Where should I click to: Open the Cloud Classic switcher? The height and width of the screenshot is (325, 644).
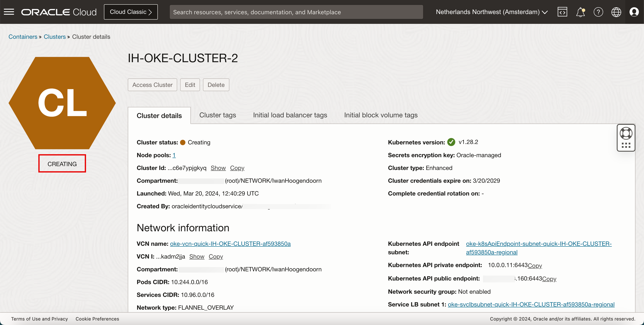(x=131, y=12)
